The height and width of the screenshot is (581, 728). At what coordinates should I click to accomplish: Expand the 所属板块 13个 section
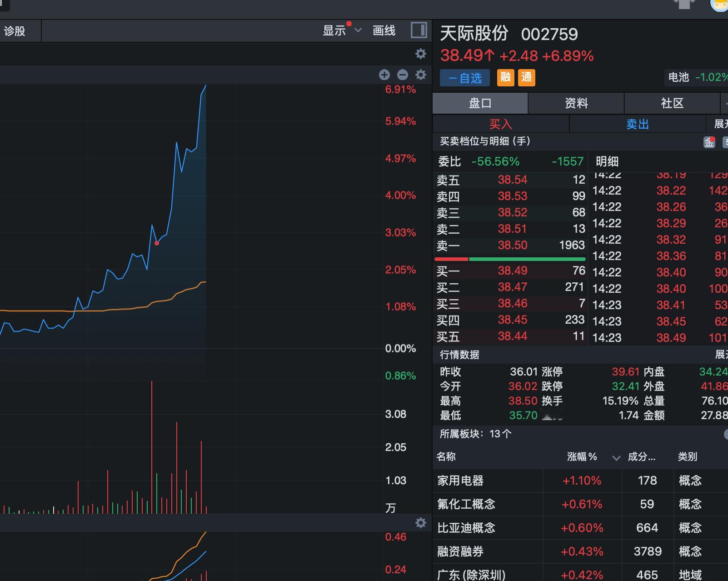[x=475, y=434]
